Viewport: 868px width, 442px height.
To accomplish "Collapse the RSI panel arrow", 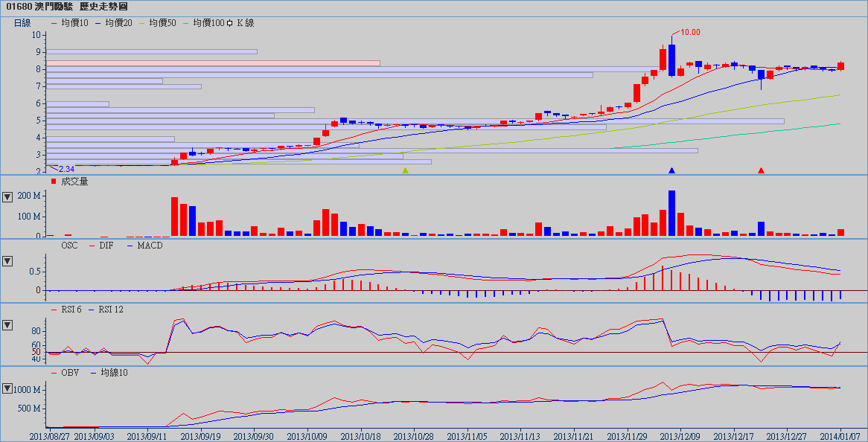I will tap(7, 325).
